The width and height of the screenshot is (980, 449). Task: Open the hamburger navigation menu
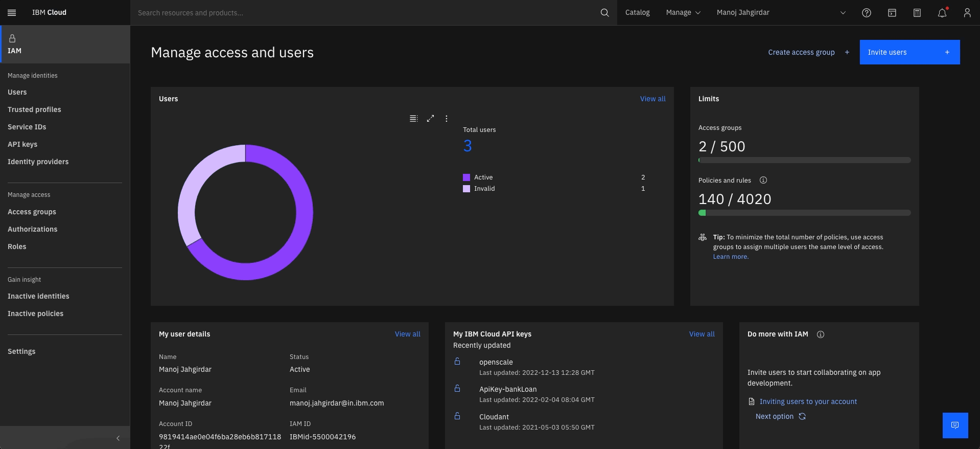coord(12,12)
